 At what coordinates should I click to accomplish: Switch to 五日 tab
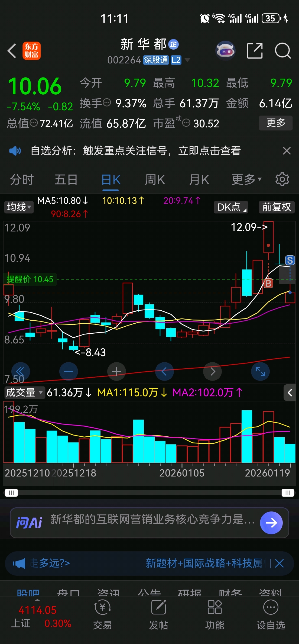click(x=66, y=179)
